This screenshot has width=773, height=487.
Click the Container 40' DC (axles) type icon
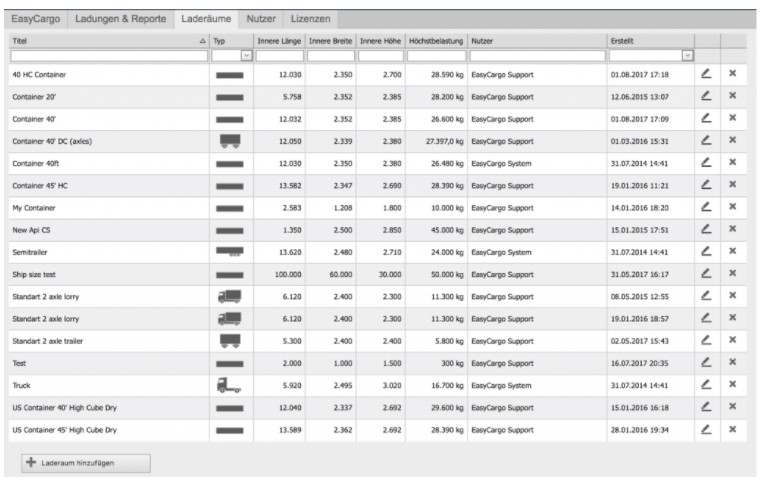[x=229, y=141]
